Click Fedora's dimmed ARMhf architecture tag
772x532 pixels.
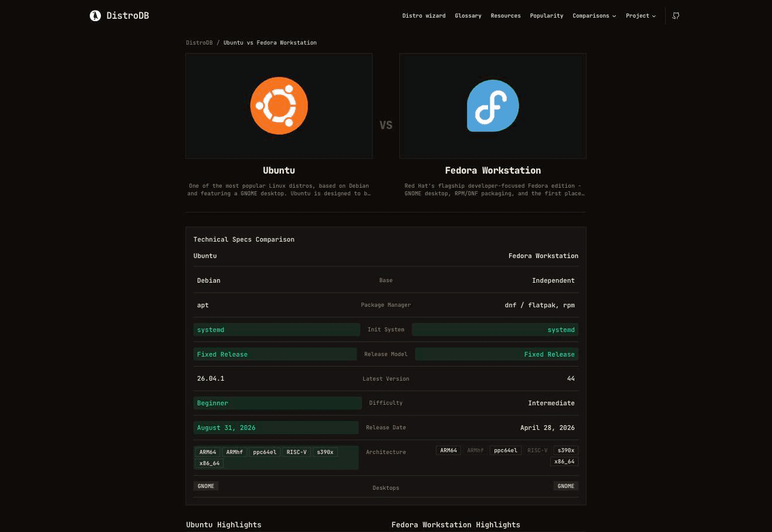coord(475,450)
